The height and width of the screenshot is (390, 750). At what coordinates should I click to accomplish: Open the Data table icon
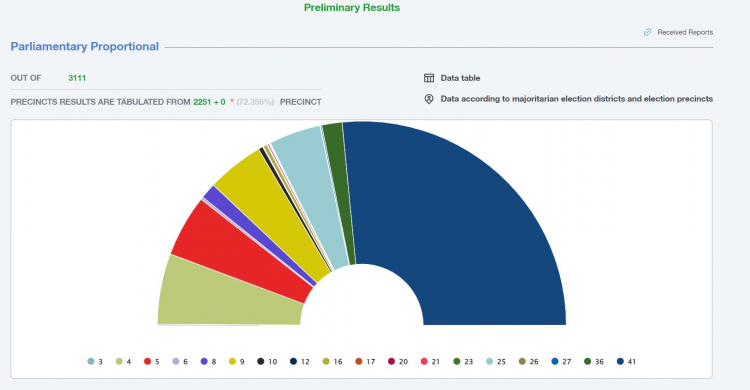coord(429,78)
